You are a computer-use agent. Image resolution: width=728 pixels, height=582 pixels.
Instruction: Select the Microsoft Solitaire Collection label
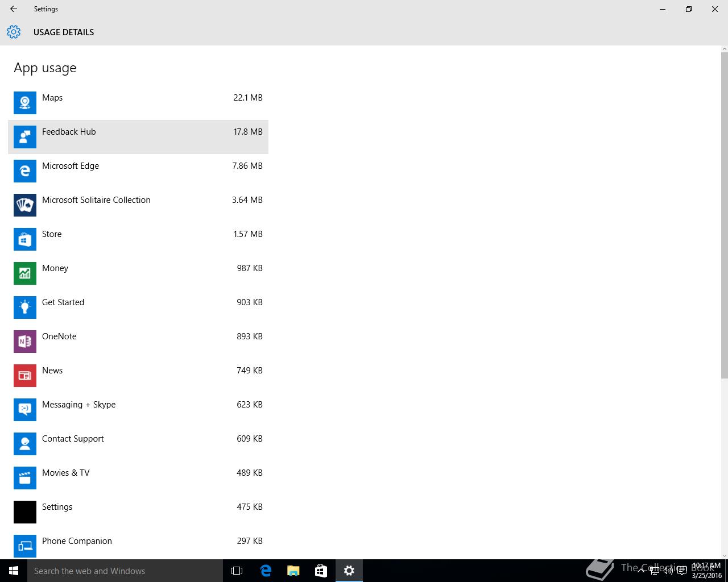pos(96,200)
